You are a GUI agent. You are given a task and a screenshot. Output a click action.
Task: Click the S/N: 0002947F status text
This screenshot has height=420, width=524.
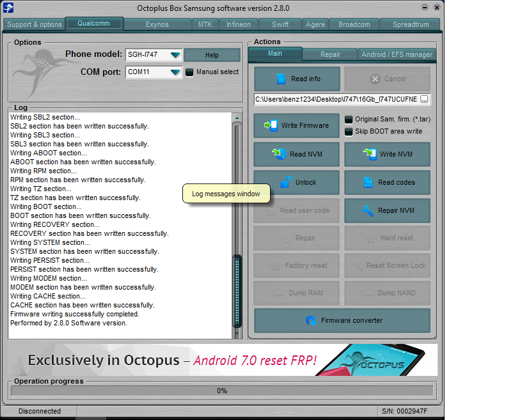pyautogui.click(x=405, y=411)
